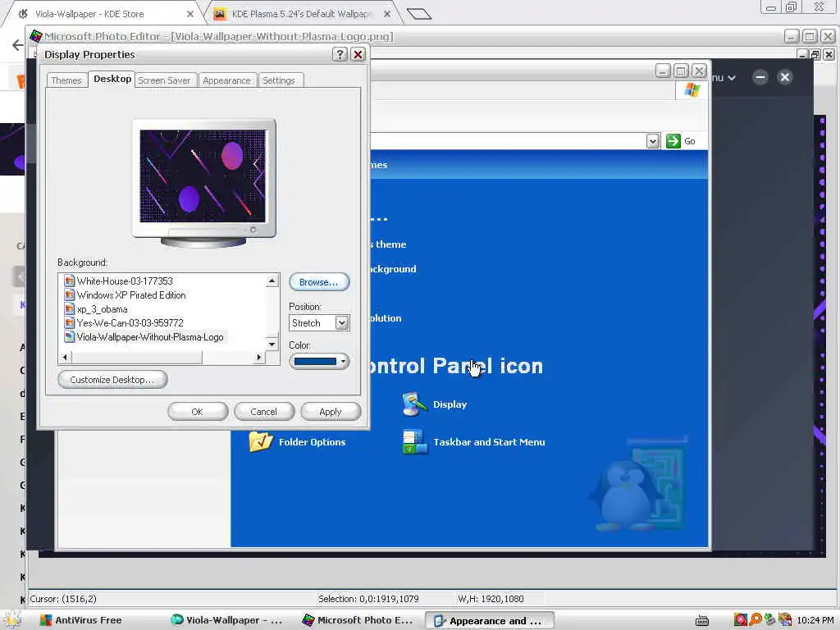Click the Go label in Control Panel address bar
840x630 pixels.
(689, 141)
